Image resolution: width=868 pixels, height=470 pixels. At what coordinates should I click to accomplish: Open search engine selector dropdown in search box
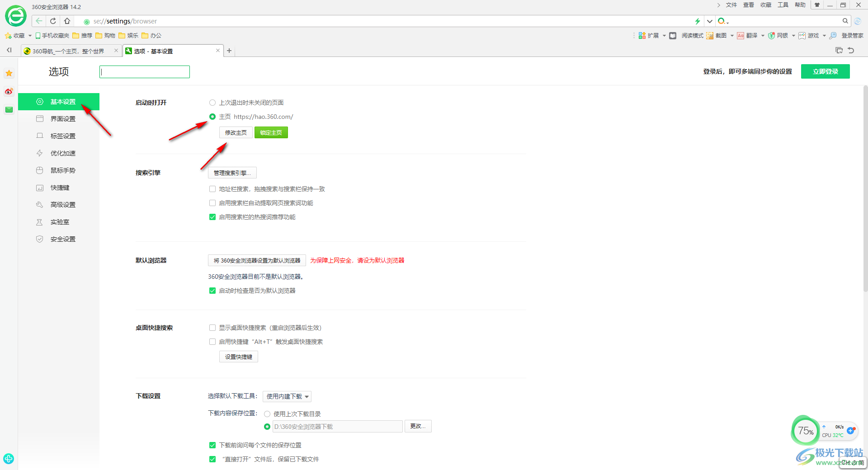click(x=723, y=21)
